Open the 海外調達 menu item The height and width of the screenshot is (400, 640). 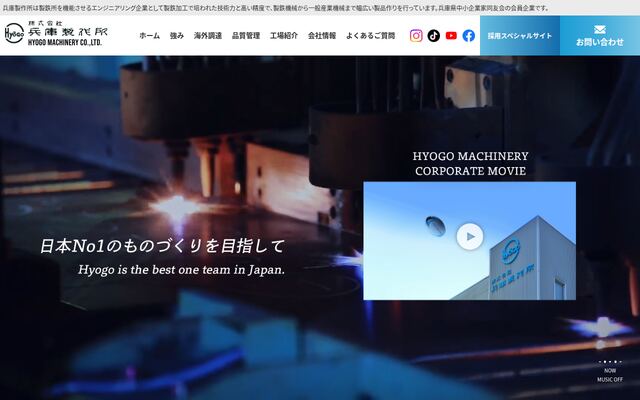[208, 36]
